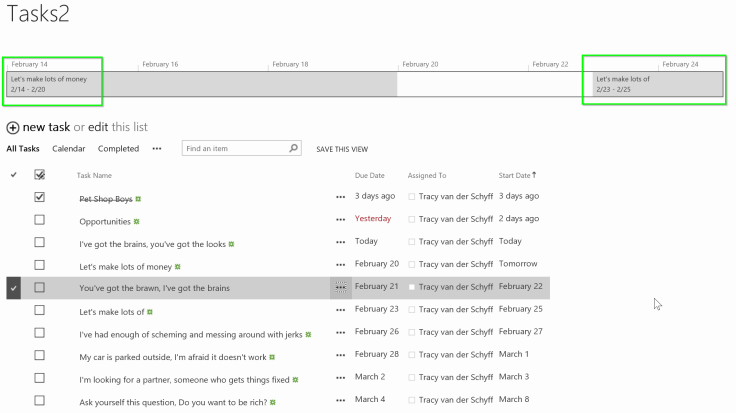736x413 pixels.
Task: Open ellipsis menu for Pet Shop Boys row
Action: point(341,197)
